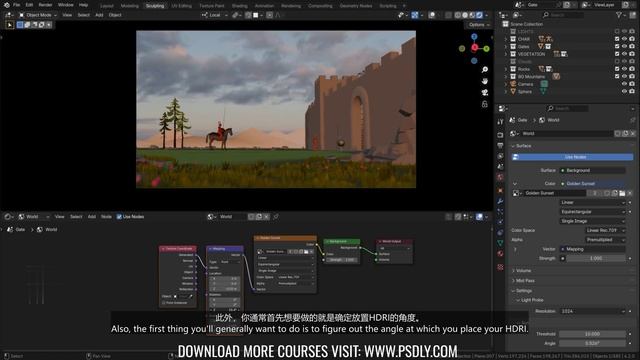Click the Use Nodes button in Surface

coord(573,157)
